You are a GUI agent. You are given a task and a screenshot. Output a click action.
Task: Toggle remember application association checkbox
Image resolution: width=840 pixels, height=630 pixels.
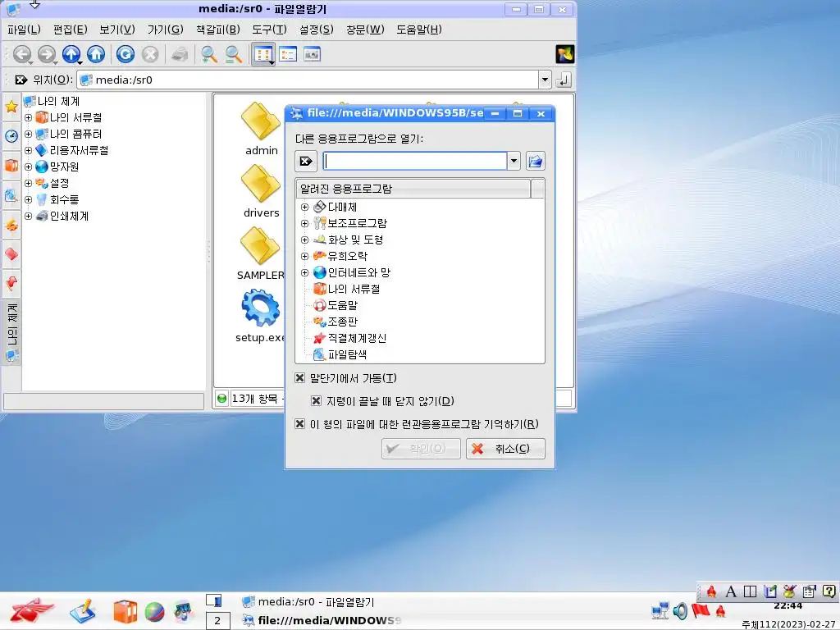click(x=300, y=424)
